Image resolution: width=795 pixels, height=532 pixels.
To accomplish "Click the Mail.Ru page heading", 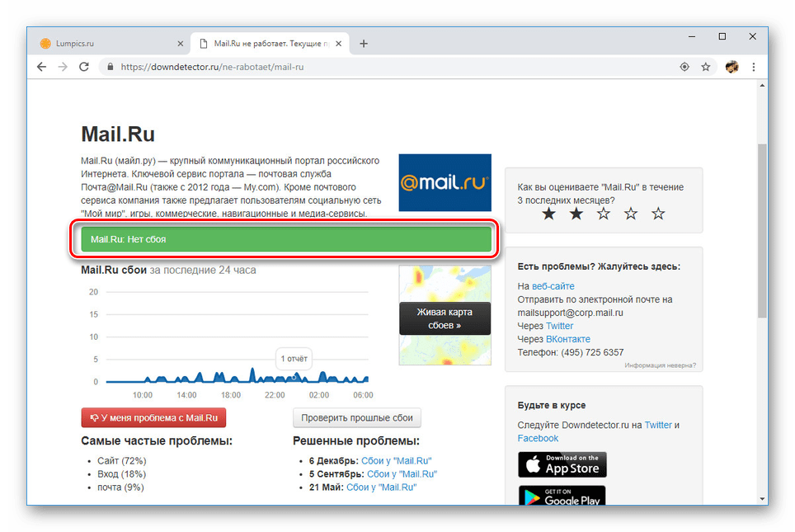I will (x=118, y=134).
